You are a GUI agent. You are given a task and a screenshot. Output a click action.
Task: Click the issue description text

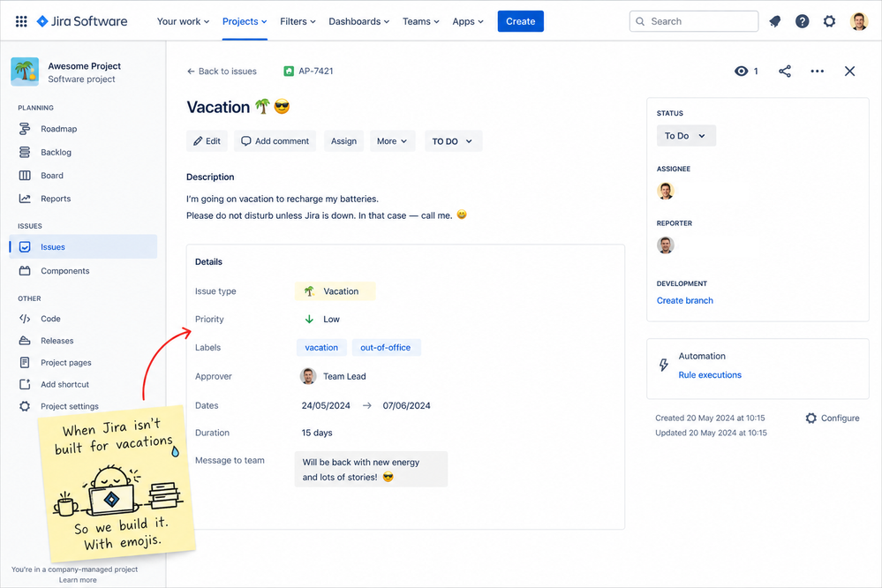point(327,207)
